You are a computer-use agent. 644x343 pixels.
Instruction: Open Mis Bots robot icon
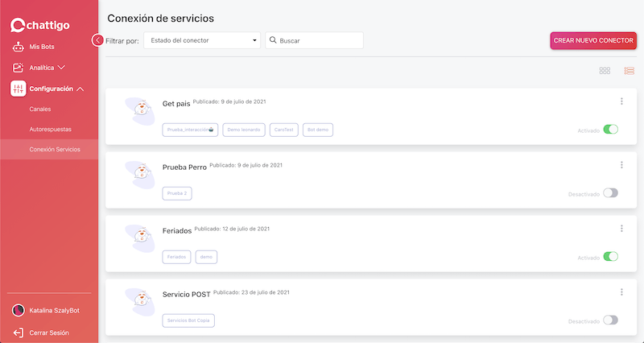click(18, 47)
